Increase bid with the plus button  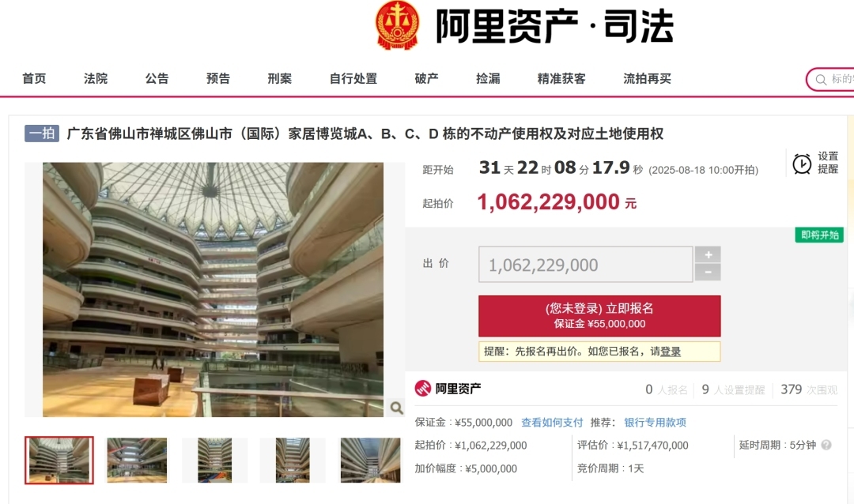pyautogui.click(x=708, y=254)
